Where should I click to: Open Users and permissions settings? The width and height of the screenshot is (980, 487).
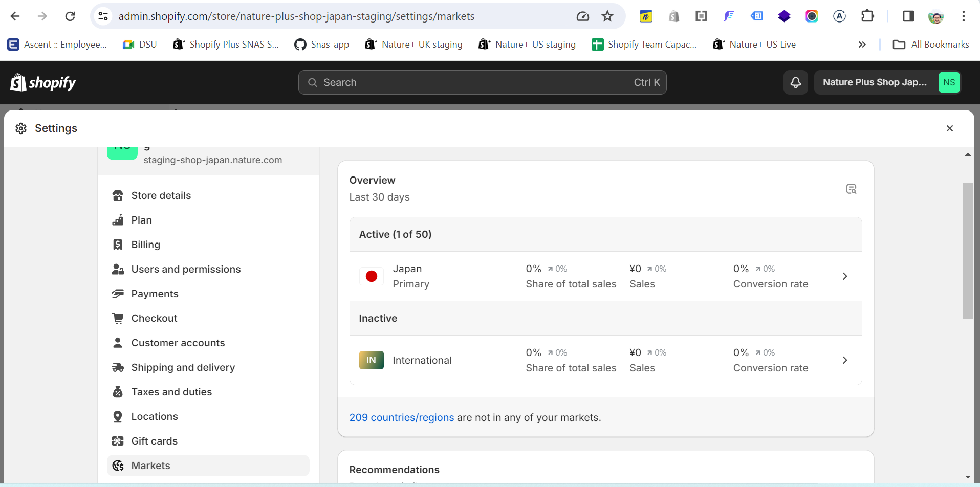[208, 269]
